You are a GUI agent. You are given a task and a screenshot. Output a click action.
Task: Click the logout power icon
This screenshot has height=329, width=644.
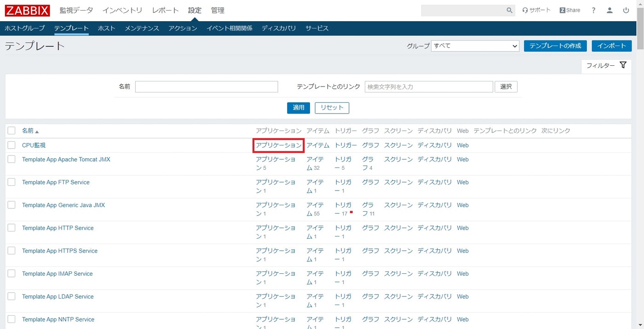coord(626,10)
